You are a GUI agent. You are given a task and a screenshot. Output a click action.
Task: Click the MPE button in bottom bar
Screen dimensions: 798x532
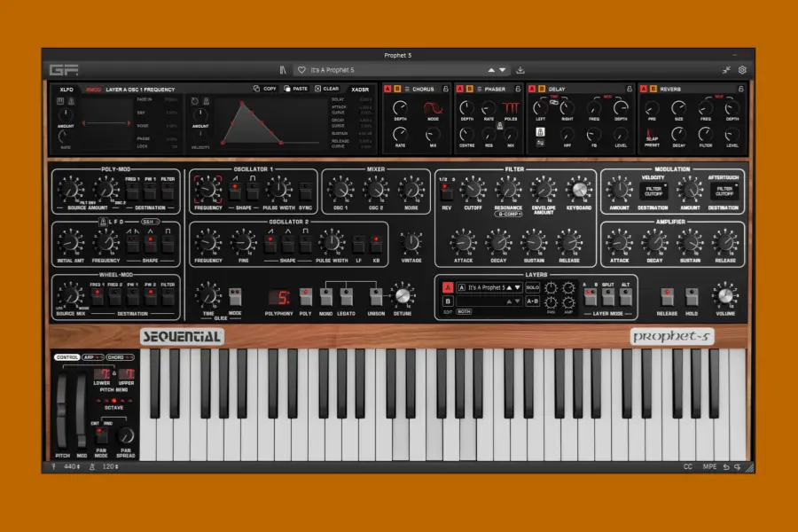[709, 467]
